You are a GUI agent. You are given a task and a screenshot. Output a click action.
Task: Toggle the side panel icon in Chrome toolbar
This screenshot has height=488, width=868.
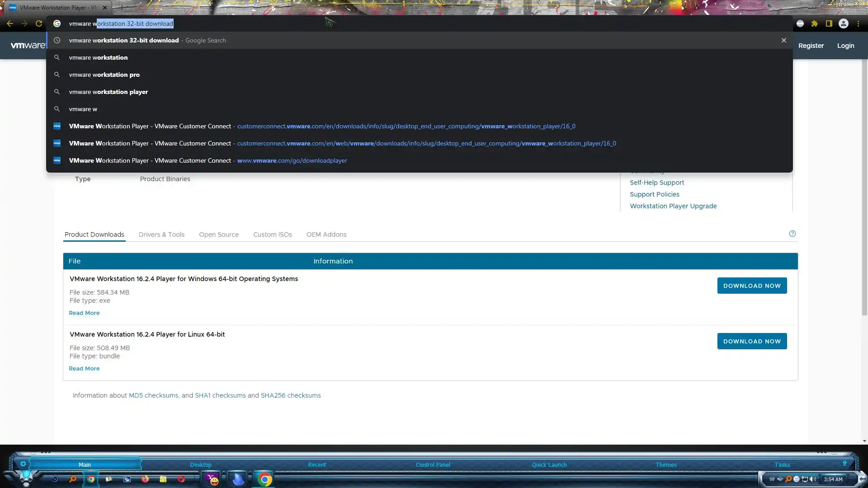(829, 23)
